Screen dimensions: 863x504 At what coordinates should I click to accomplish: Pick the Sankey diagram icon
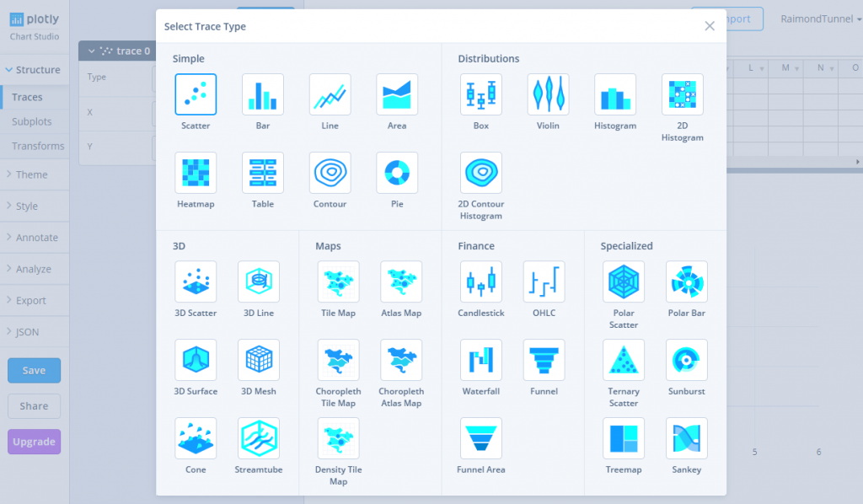tap(686, 438)
